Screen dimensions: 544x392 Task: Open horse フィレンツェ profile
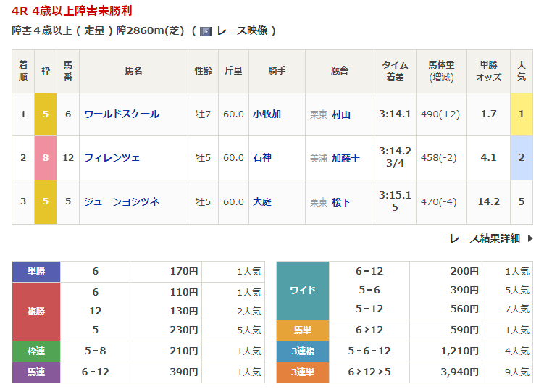112,157
